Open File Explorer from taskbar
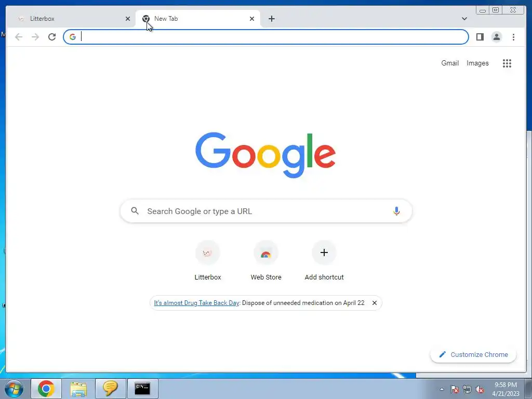The height and width of the screenshot is (399, 532). (x=78, y=389)
